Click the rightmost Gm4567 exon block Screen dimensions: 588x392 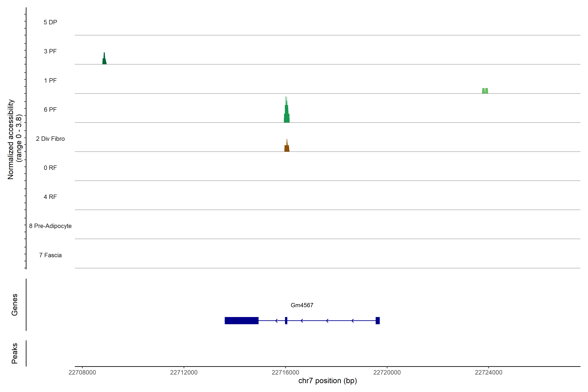[x=377, y=320]
